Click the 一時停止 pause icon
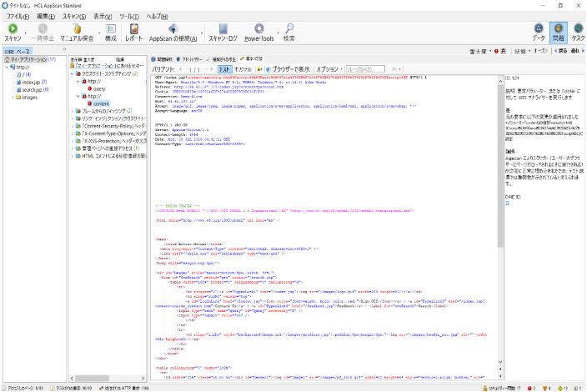 coord(43,29)
